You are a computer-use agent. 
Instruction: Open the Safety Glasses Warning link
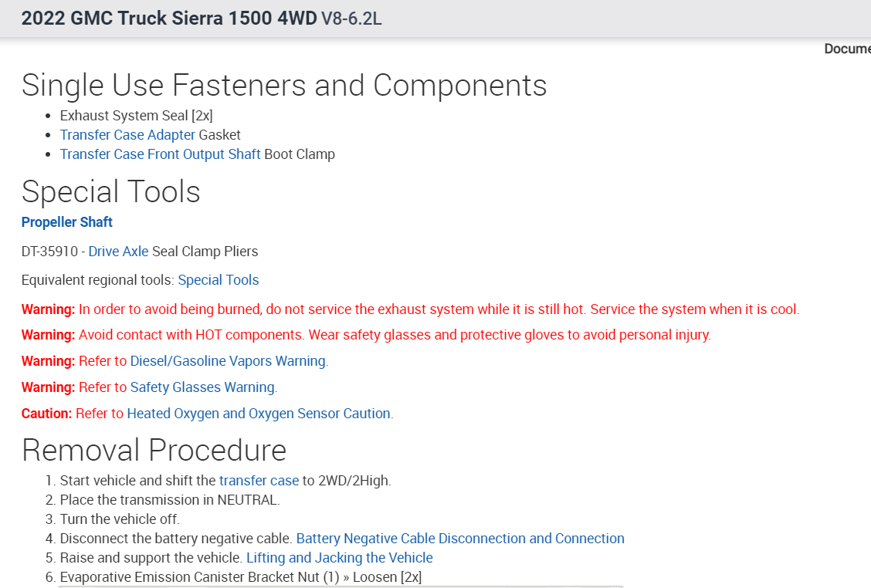coord(202,387)
